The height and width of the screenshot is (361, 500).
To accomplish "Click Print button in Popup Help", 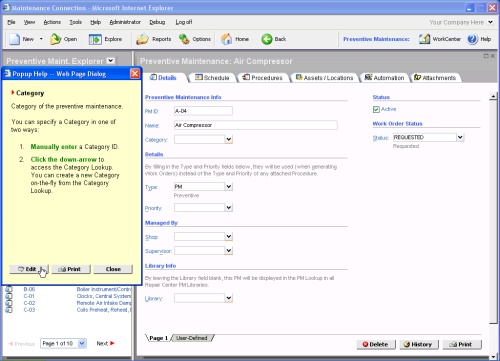I will 71,269.
